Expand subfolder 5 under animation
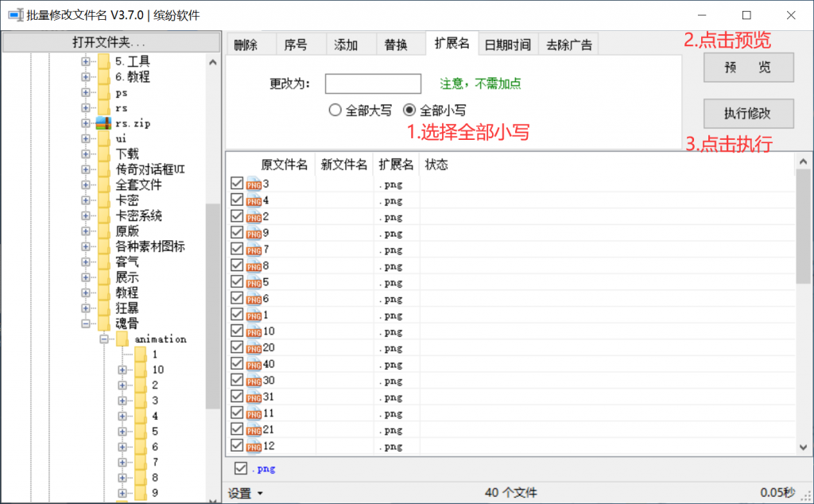This screenshot has height=504, width=814. 122,432
